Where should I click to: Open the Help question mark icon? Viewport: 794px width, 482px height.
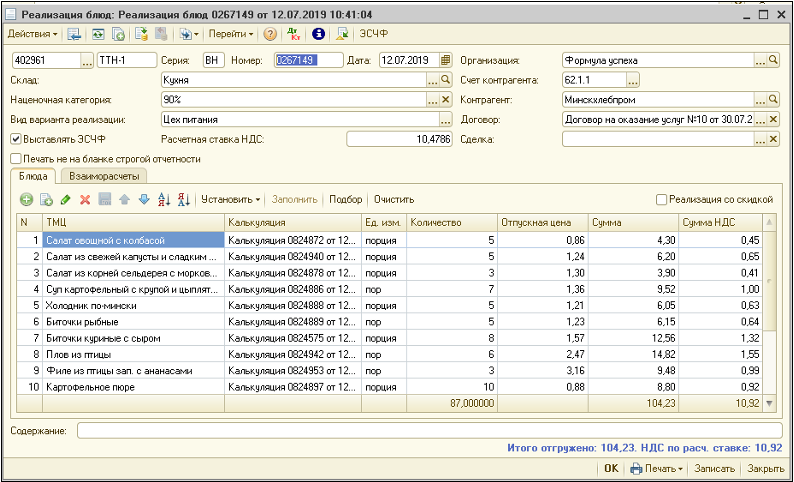tap(270, 34)
